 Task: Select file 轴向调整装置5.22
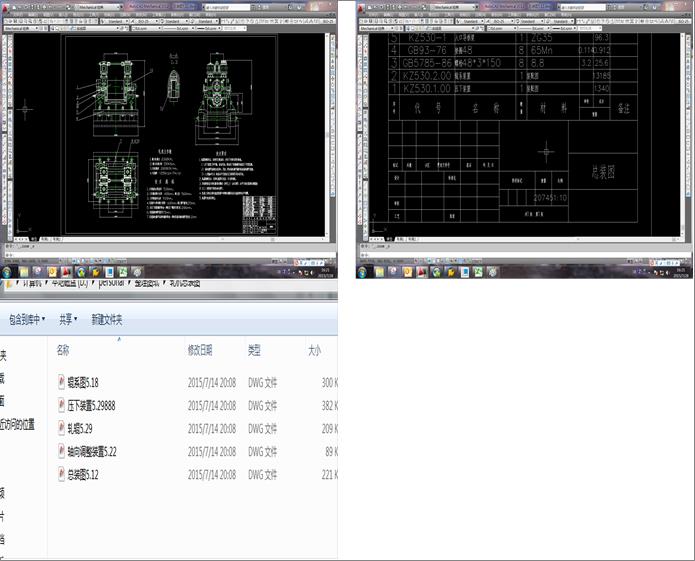point(92,452)
